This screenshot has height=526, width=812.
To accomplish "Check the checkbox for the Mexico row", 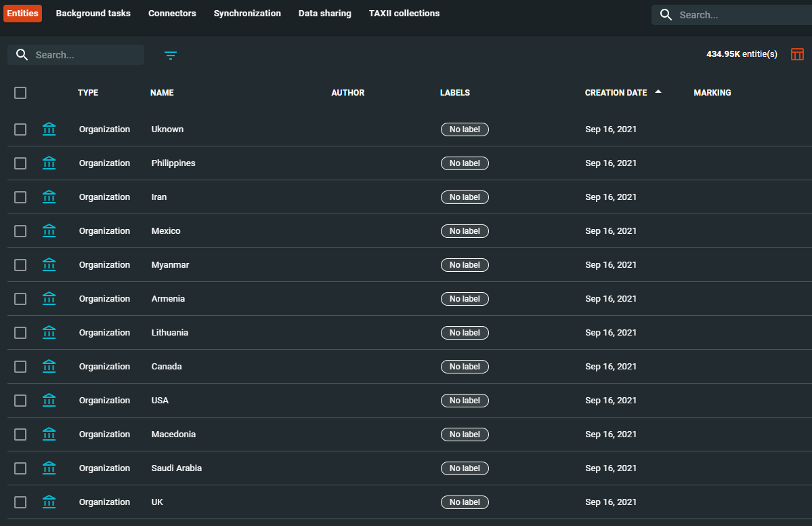I will coord(20,230).
